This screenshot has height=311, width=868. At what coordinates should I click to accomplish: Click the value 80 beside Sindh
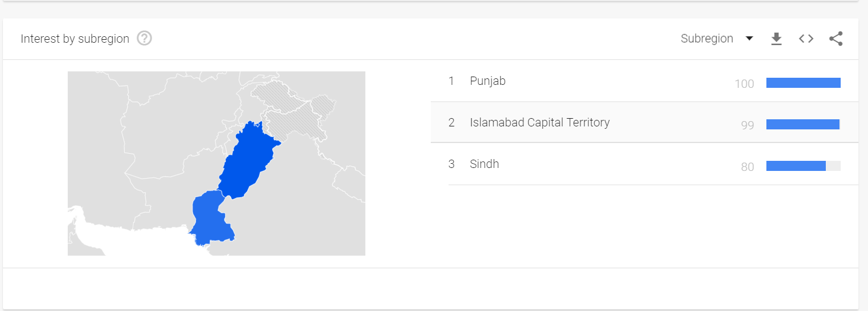pyautogui.click(x=747, y=167)
